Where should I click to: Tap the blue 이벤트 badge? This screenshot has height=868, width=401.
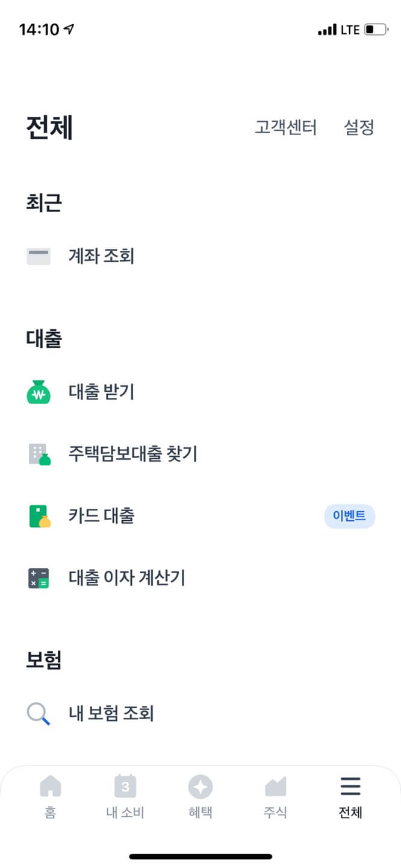click(x=349, y=516)
